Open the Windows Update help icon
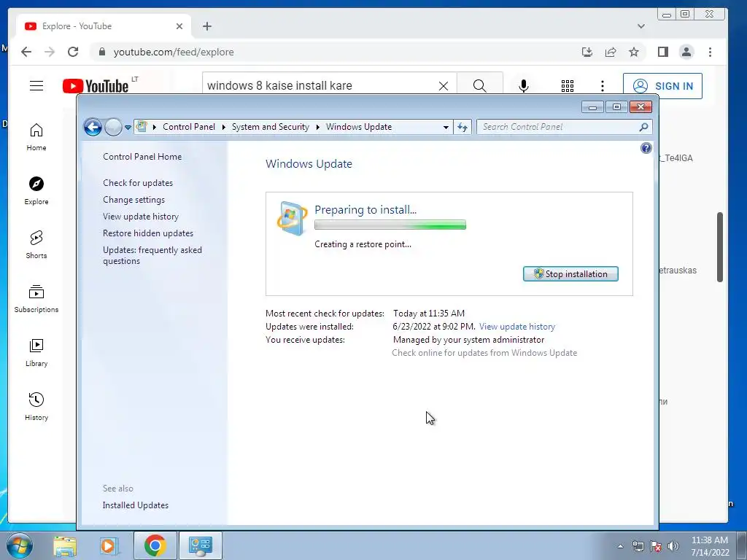The width and height of the screenshot is (747, 560). 646,148
